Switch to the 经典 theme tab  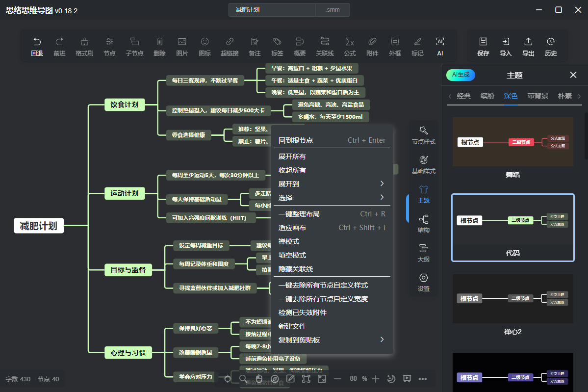(464, 96)
